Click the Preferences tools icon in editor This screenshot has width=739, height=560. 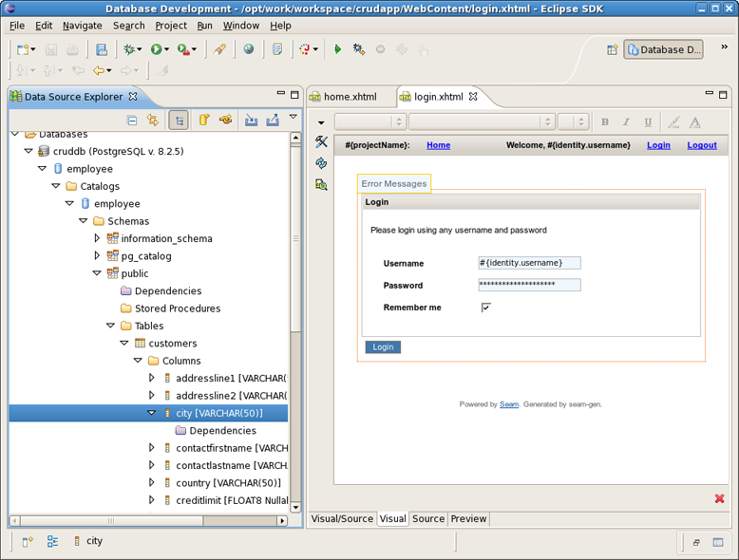tap(321, 141)
